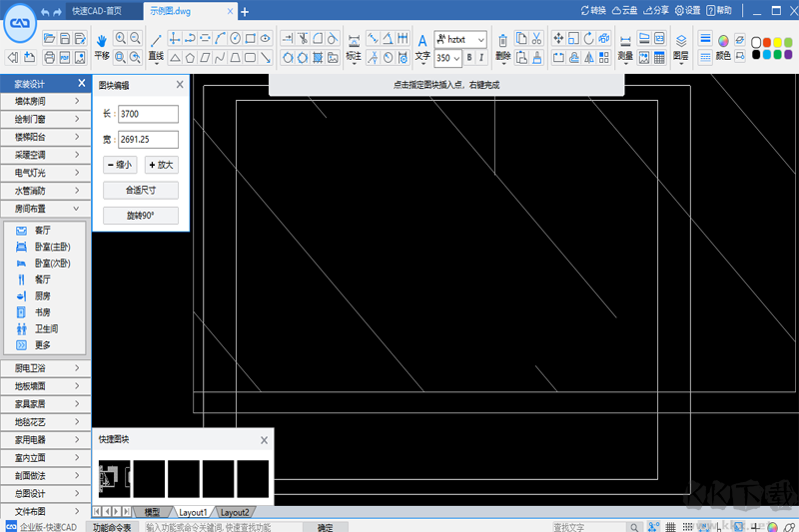Open the hztxt font dropdown
The width and height of the screenshot is (799, 532).
(x=460, y=39)
